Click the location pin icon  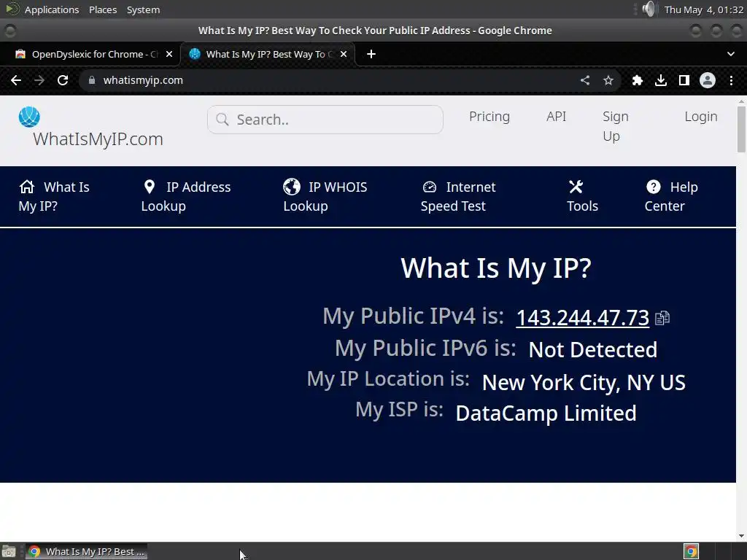click(149, 187)
